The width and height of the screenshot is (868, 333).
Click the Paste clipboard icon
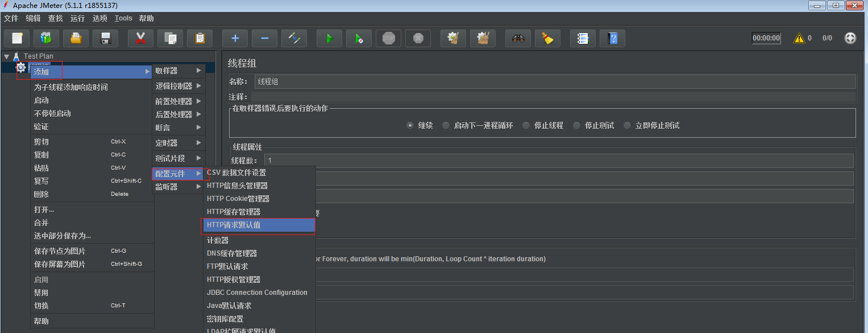coord(200,39)
